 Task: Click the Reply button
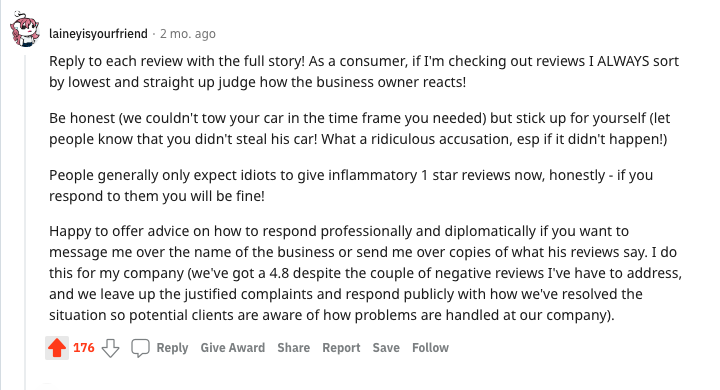click(172, 348)
